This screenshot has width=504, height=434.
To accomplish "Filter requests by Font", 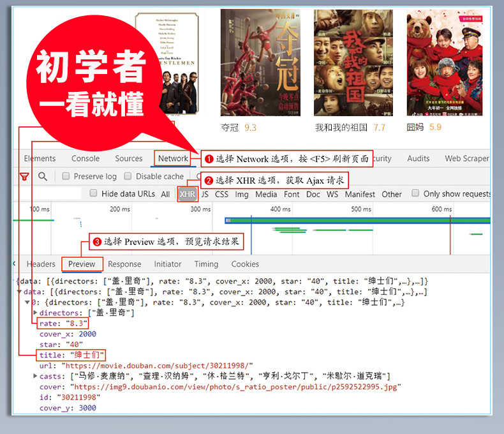I will pos(292,194).
